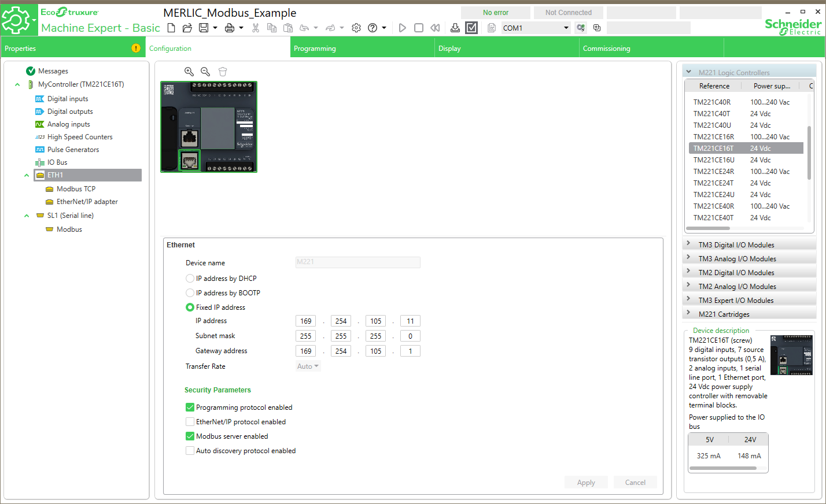Click the zoom in magnifier icon
The height and width of the screenshot is (504, 826).
point(189,72)
